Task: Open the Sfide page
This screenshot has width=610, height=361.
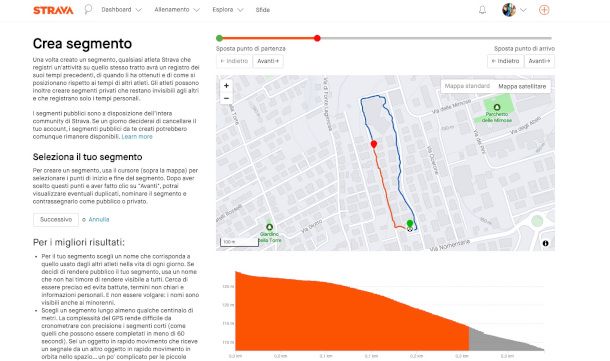Action: pyautogui.click(x=263, y=10)
